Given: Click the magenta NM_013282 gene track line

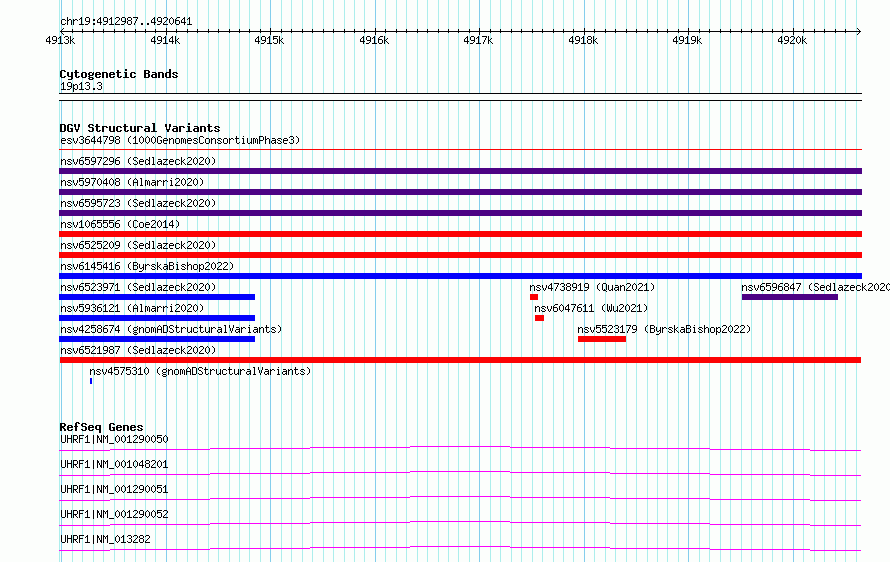Looking at the screenshot, I should tap(460, 548).
